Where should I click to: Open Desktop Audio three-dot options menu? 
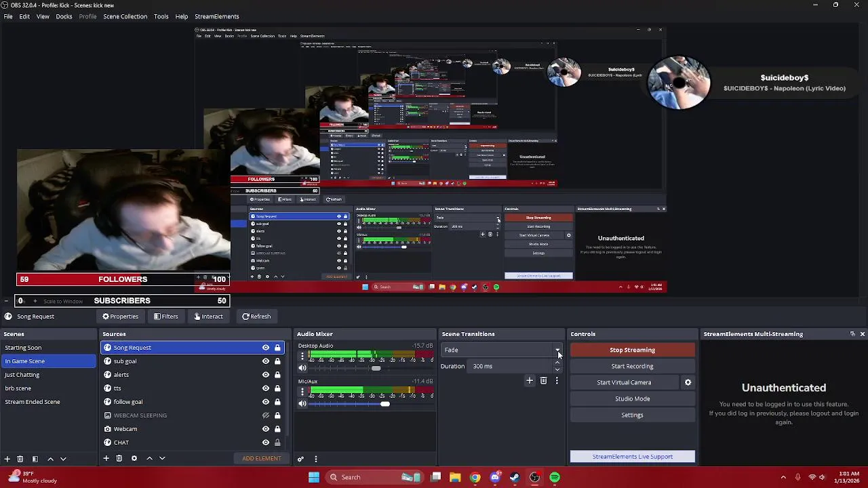coord(302,356)
